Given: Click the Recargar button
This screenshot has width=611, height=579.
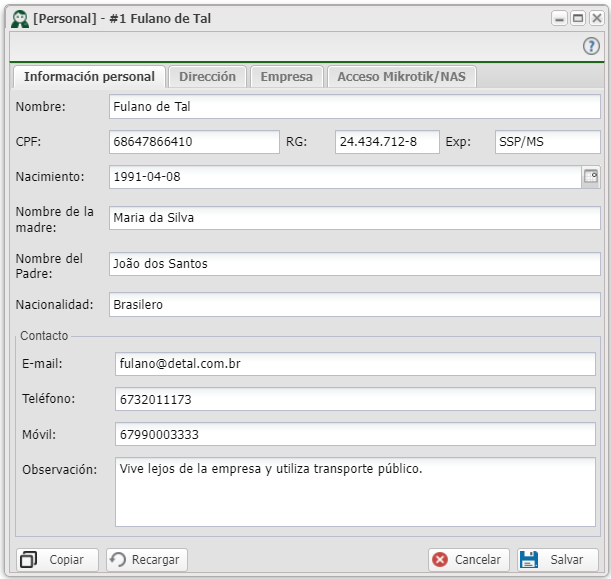Looking at the screenshot, I should click(145, 560).
